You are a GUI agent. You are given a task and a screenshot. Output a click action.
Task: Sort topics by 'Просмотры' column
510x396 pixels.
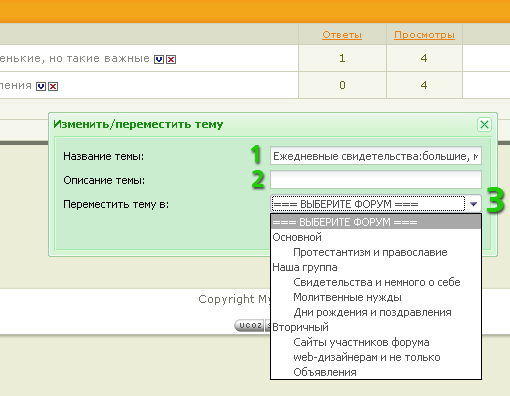click(424, 35)
